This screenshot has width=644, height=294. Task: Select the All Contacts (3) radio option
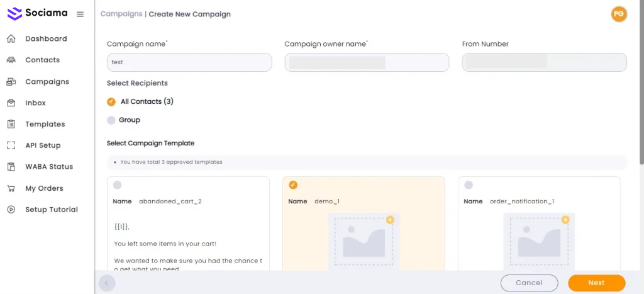pyautogui.click(x=111, y=101)
